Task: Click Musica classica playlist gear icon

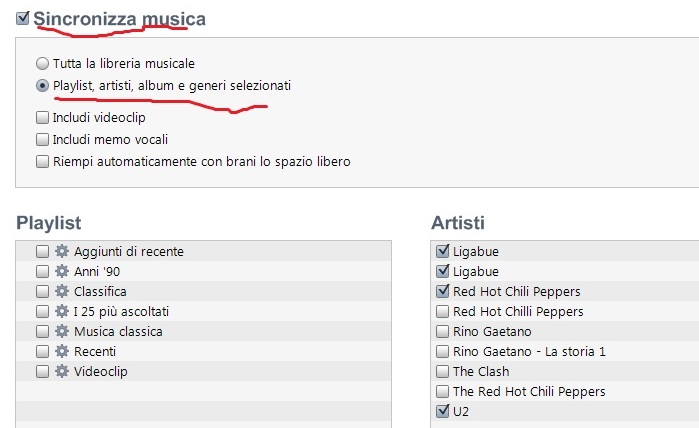Action: click(x=62, y=331)
